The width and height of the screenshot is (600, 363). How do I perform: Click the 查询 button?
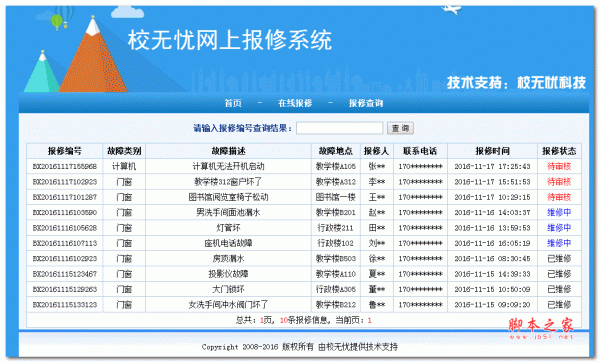(x=400, y=128)
